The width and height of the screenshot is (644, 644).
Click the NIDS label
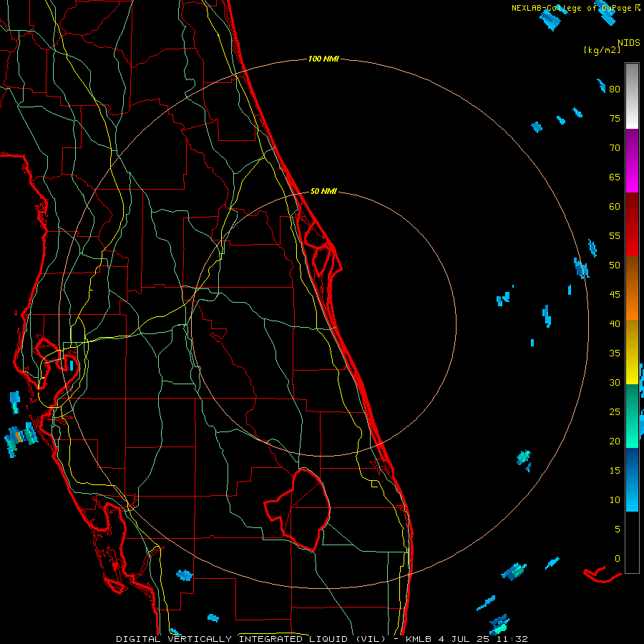pos(629,43)
